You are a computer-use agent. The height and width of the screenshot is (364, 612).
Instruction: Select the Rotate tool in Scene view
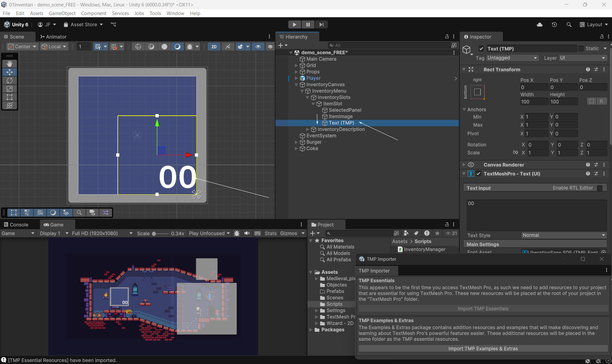[10, 81]
